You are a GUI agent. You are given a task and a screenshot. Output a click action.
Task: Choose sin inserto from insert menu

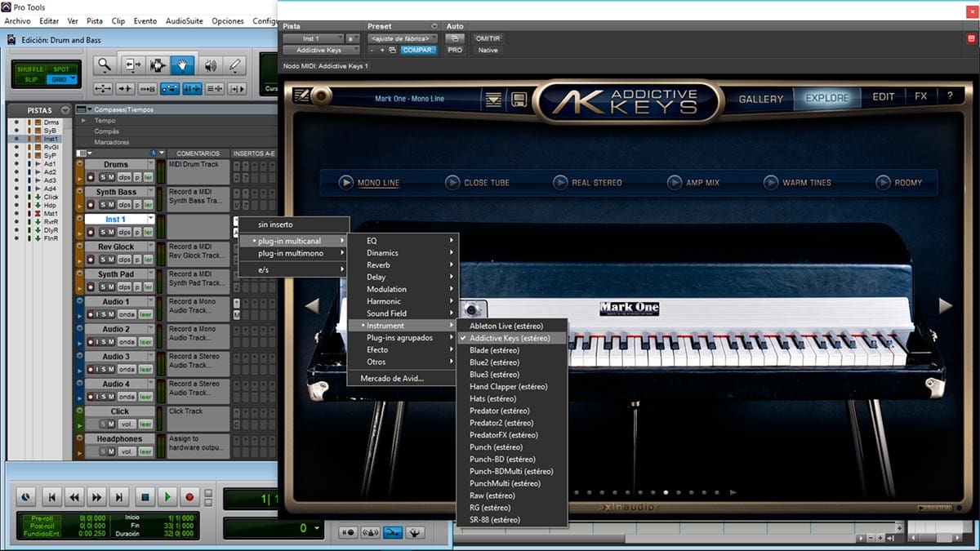click(275, 224)
